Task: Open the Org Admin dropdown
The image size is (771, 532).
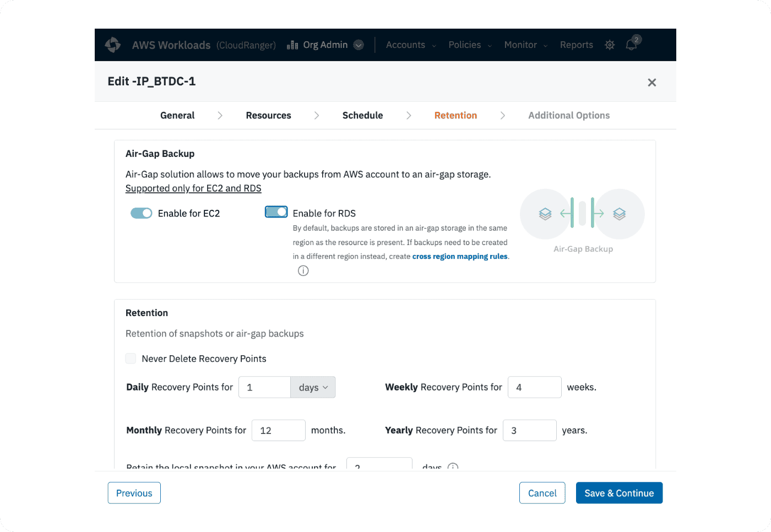Action: tap(359, 45)
